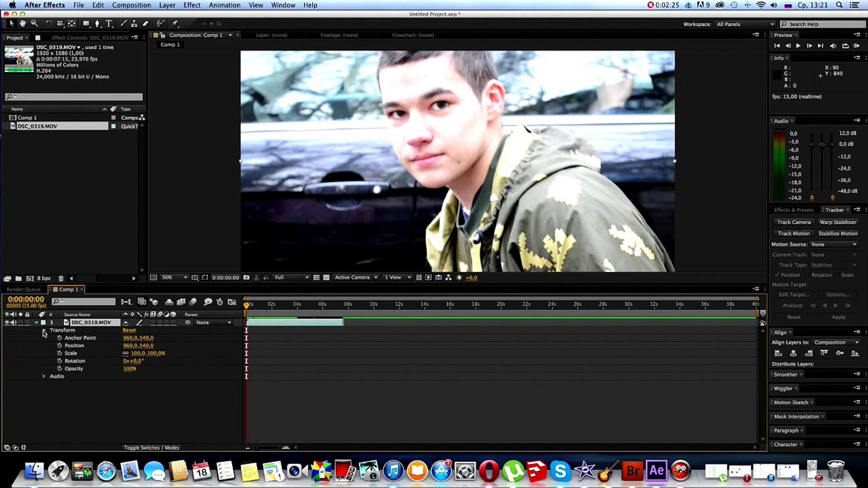The height and width of the screenshot is (488, 868).
Task: Select the Eraser tool
Action: (x=146, y=23)
